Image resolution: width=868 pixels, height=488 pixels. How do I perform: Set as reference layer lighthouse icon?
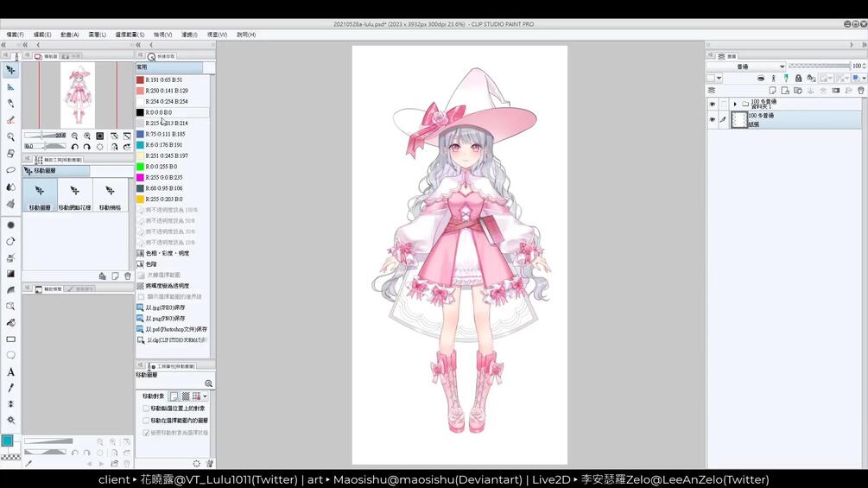point(773,78)
